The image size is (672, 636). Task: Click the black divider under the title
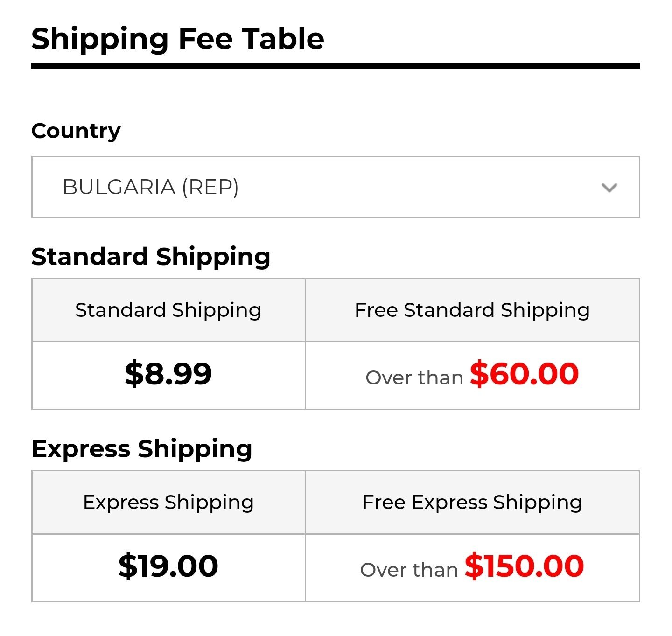(x=336, y=66)
